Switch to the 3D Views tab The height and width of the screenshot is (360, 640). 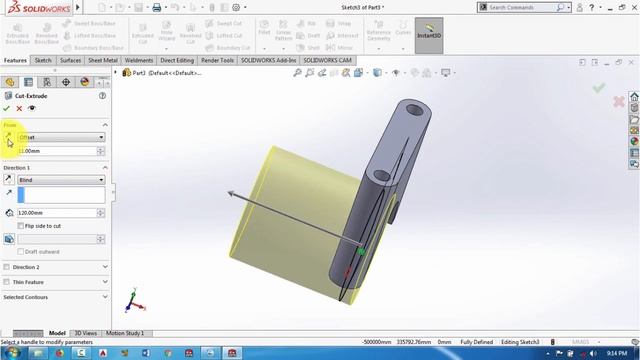pos(85,333)
